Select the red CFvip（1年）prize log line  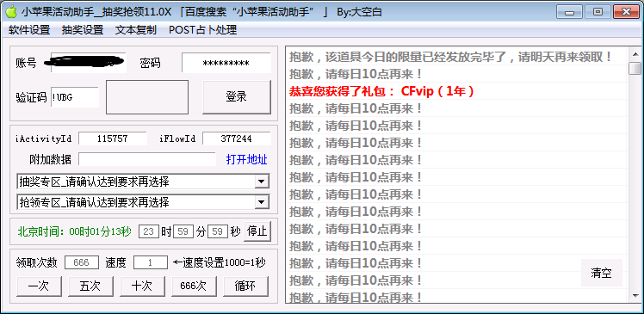click(381, 91)
